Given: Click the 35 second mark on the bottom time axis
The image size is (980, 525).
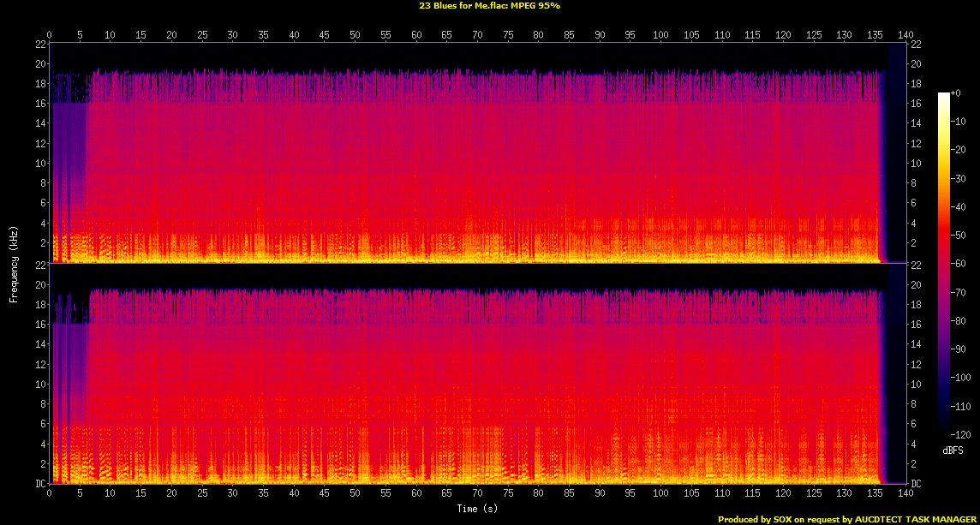Looking at the screenshot, I should [x=263, y=494].
